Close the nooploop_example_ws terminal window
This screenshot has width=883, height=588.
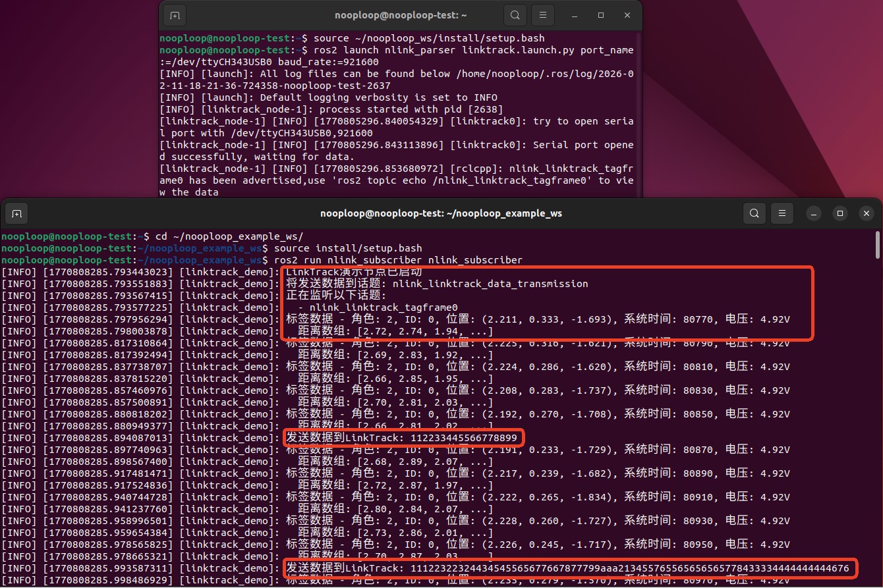(866, 213)
